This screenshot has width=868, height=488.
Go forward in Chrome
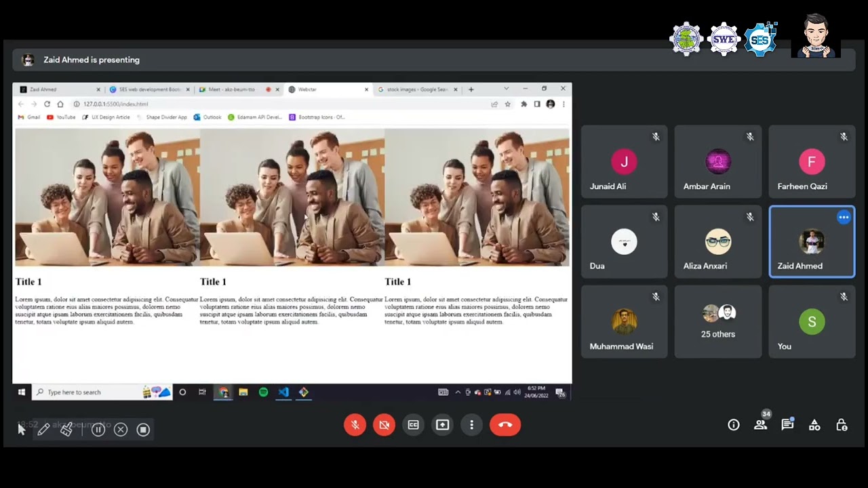coord(34,104)
